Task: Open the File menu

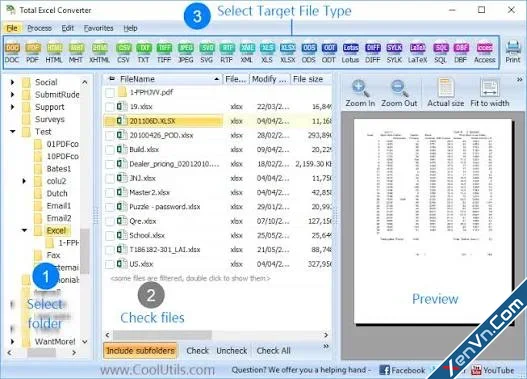Action: (x=12, y=28)
